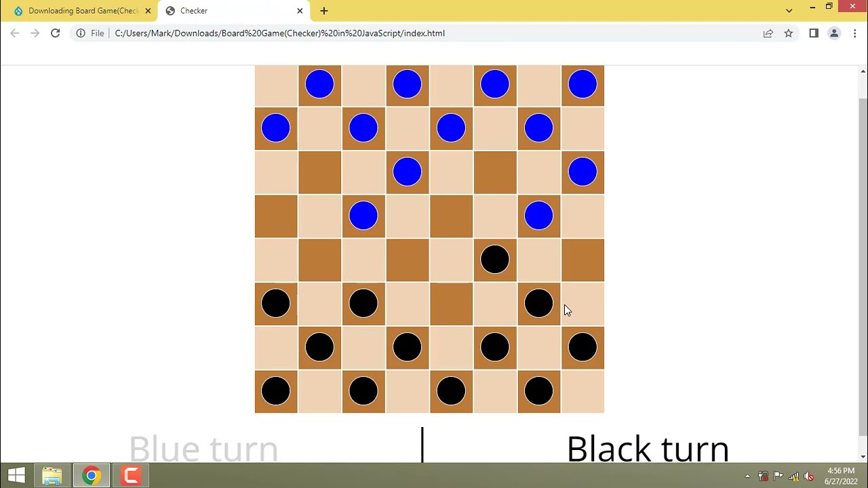Select black piece in bottom row, fifth column
The width and height of the screenshot is (868, 488).
click(x=451, y=391)
